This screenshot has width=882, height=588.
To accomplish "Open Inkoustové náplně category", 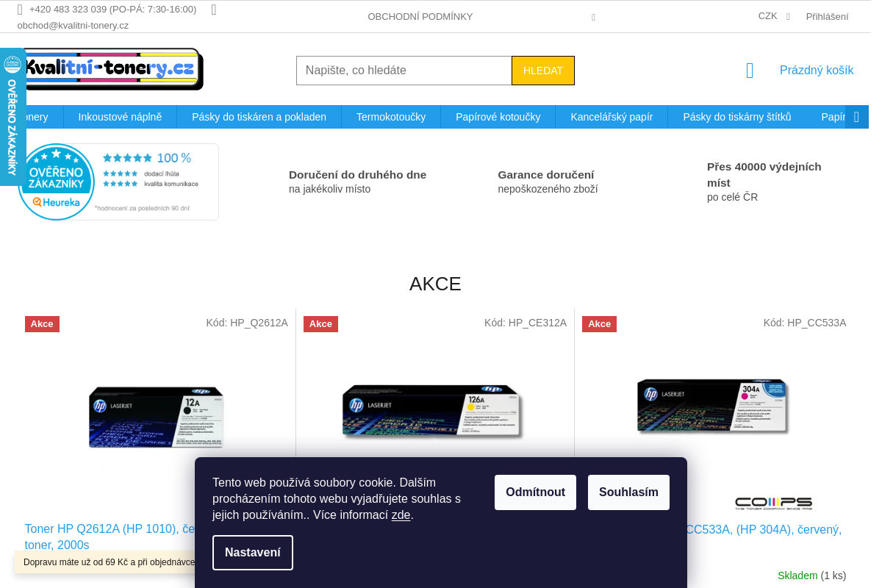I will click(120, 117).
